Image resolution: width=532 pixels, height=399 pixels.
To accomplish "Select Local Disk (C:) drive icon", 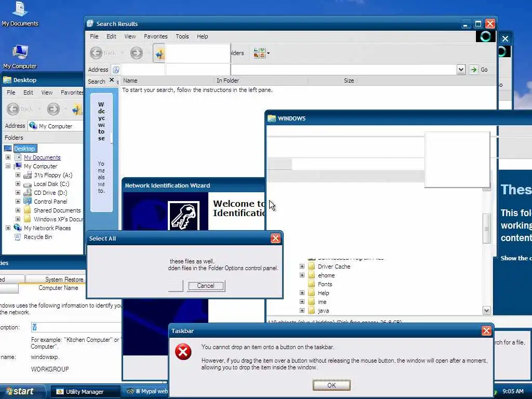I will point(28,184).
